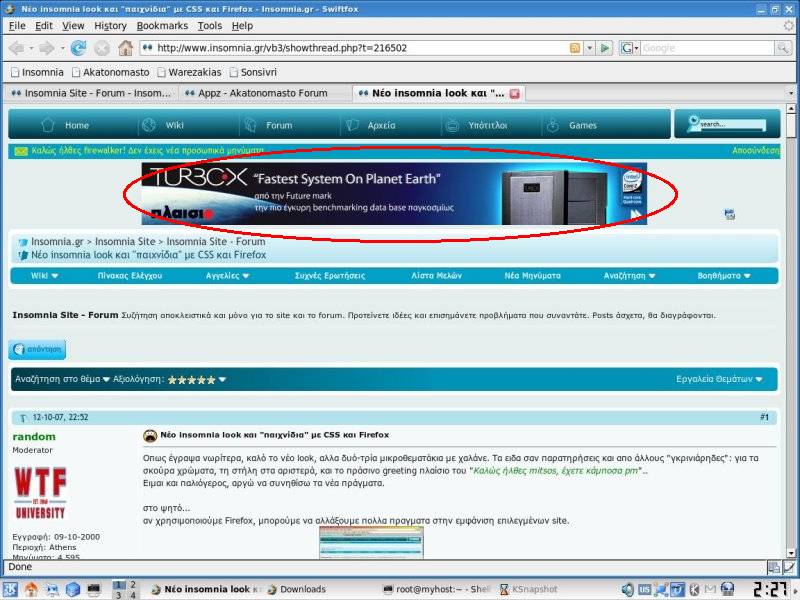Switch to the Appz - Akatonomasto Forum tab
The image size is (800, 600).
coord(262,93)
